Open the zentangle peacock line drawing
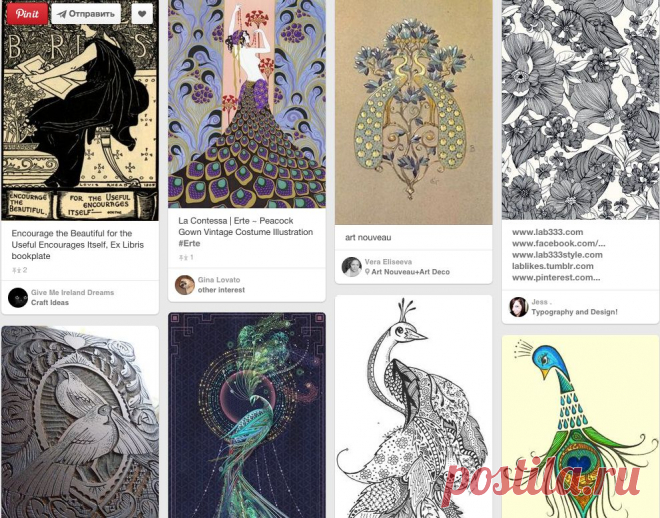Viewport: 660px width, 518px height. [413, 406]
